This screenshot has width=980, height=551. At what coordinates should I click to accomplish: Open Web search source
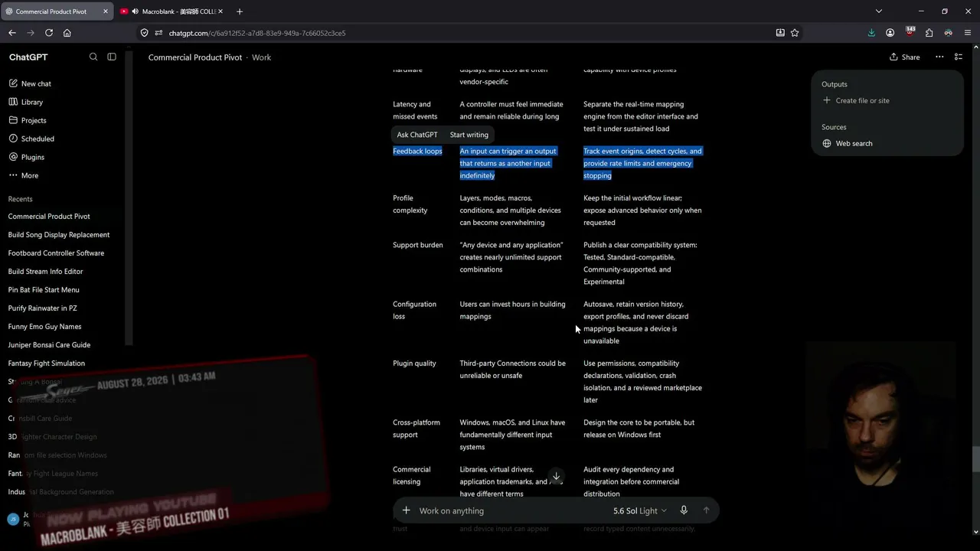click(x=848, y=143)
